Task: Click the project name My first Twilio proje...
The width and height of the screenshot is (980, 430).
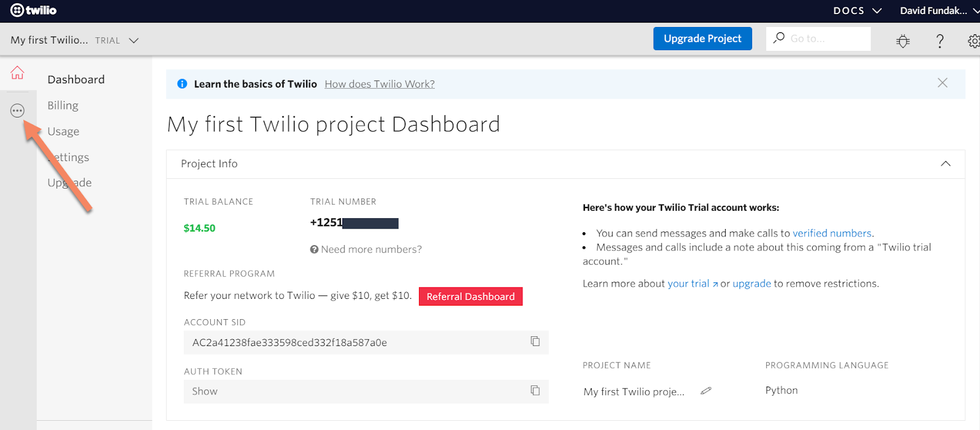Action: [634, 391]
